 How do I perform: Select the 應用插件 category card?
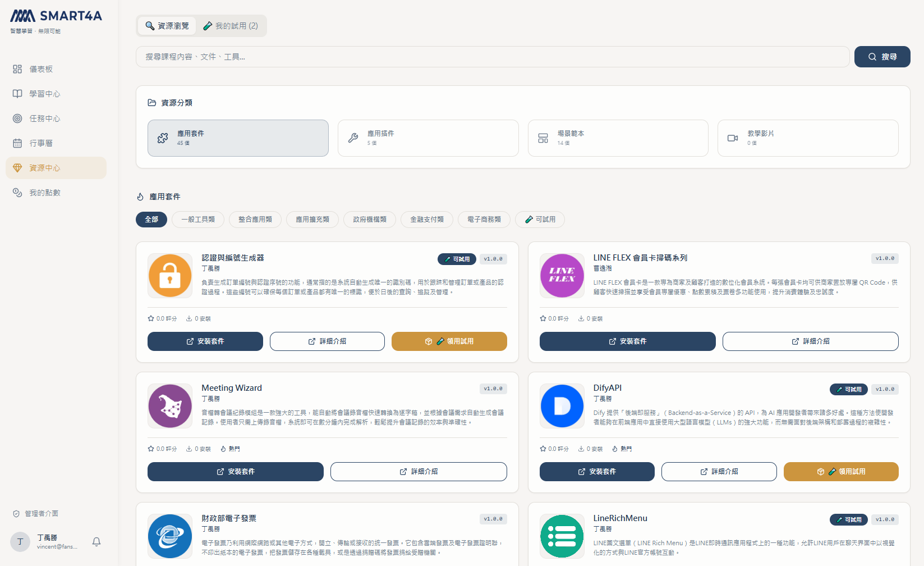tap(428, 138)
